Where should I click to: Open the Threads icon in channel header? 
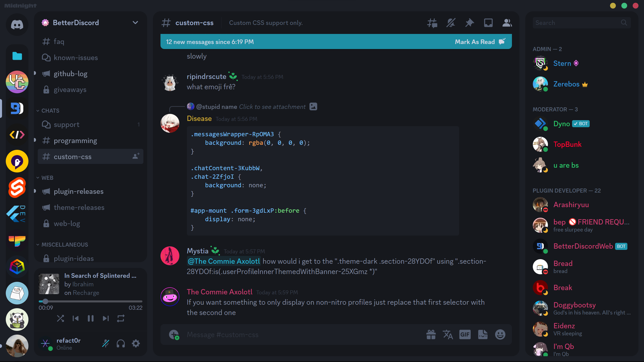click(x=432, y=23)
